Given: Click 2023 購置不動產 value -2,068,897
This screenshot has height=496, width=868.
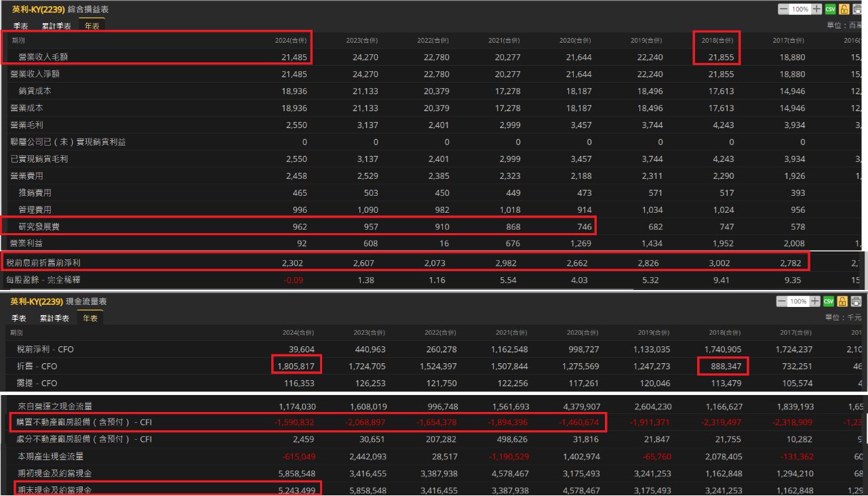Looking at the screenshot, I should tap(367, 423).
